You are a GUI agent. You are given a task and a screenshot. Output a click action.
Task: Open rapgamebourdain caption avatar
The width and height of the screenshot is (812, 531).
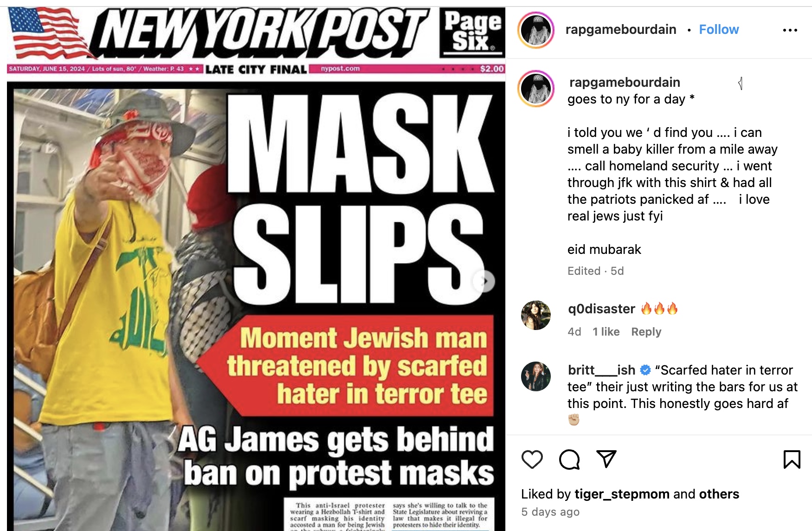point(536,89)
